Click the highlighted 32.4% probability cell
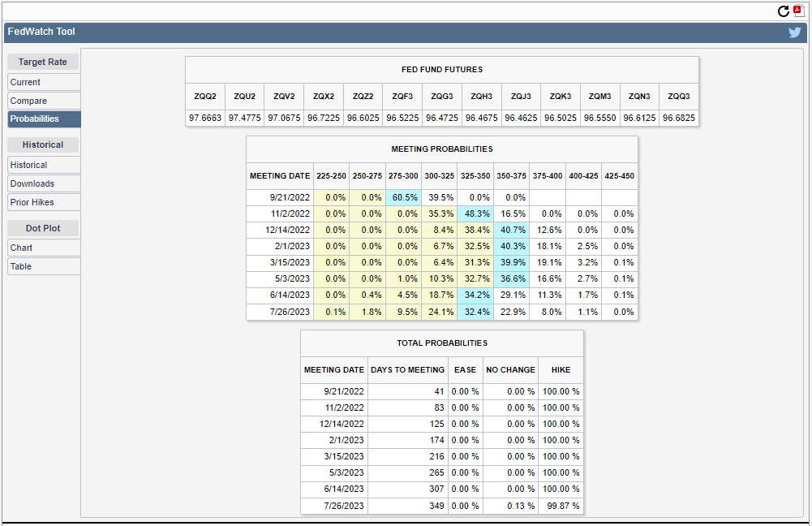812x526 pixels. click(x=475, y=312)
